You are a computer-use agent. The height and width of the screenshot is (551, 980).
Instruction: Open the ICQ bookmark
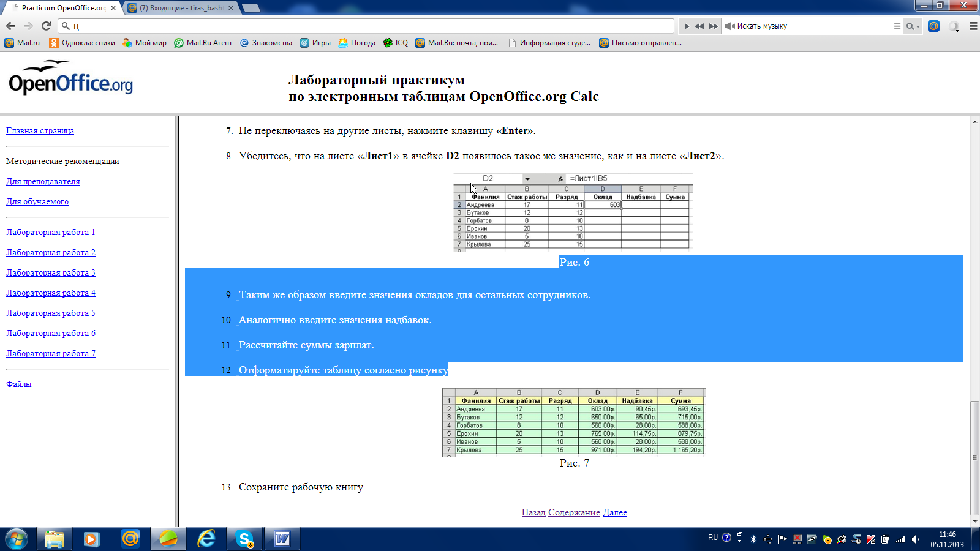[395, 43]
